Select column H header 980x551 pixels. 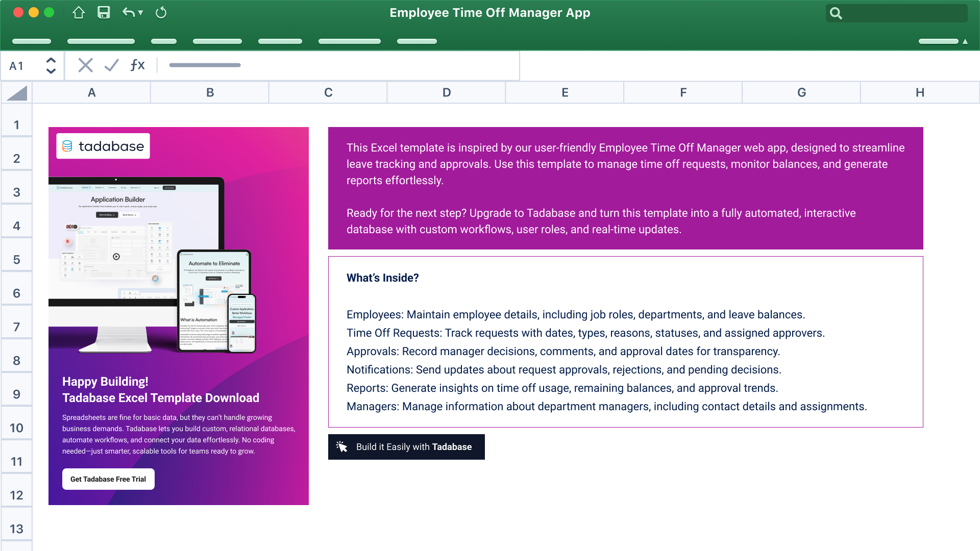[920, 93]
